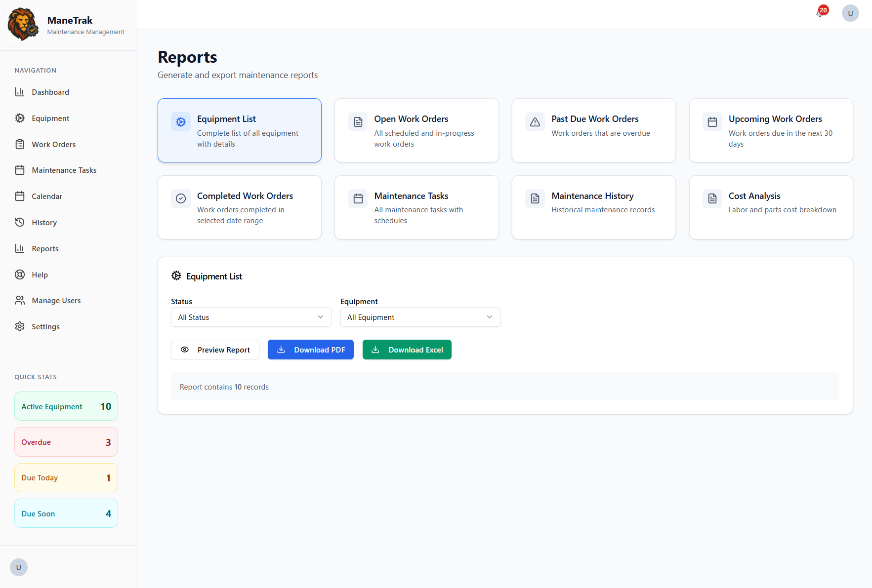Image resolution: width=872 pixels, height=588 pixels.
Task: Click the History clock icon
Action: tap(20, 222)
